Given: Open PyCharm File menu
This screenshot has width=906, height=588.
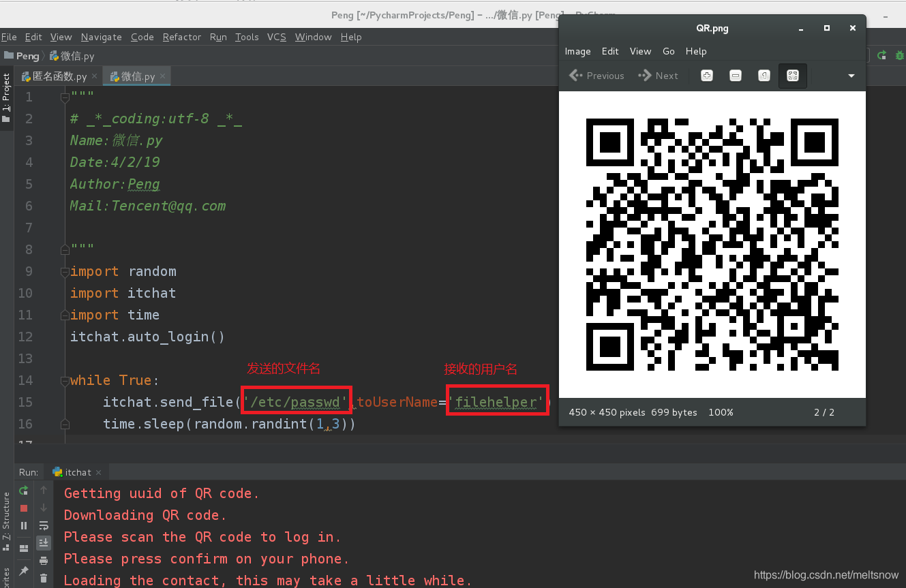Looking at the screenshot, I should (x=9, y=37).
